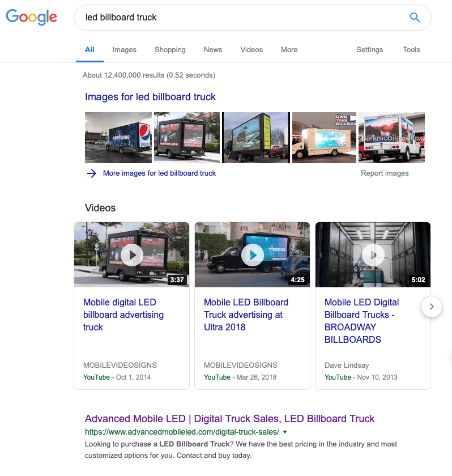The image size is (452, 476).
Task: Click the 'Looking to purchase a LED Billboard Truck' snippet
Action: [x=241, y=449]
